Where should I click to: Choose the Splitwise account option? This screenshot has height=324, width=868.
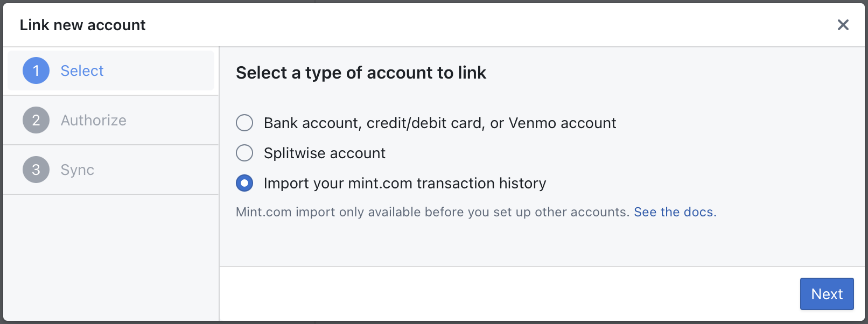pos(244,153)
